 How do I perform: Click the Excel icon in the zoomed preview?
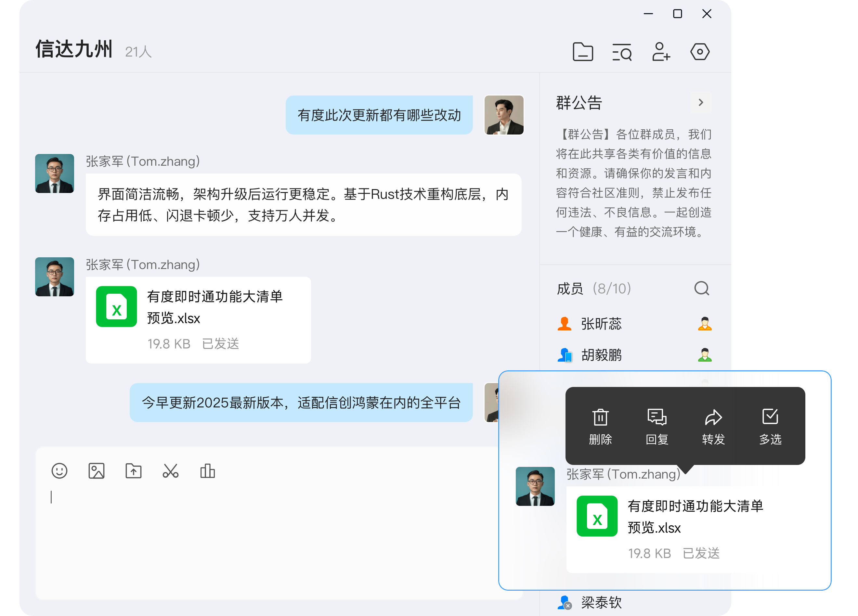[x=597, y=516]
